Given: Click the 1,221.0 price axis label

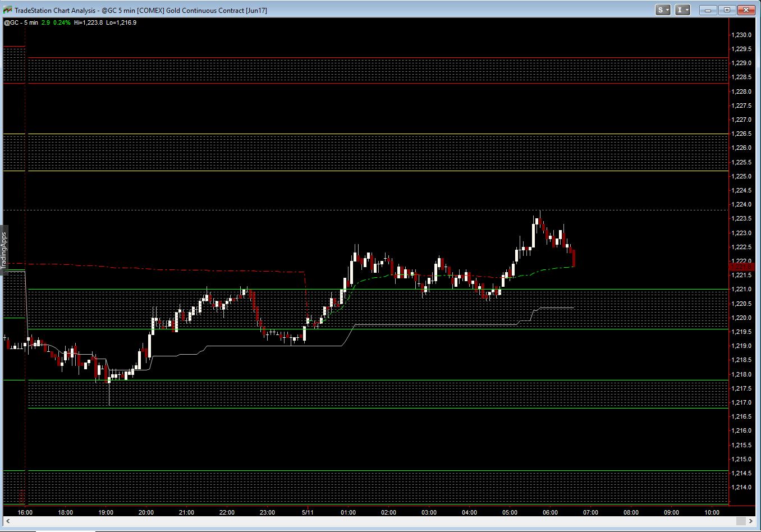Looking at the screenshot, I should (x=741, y=289).
